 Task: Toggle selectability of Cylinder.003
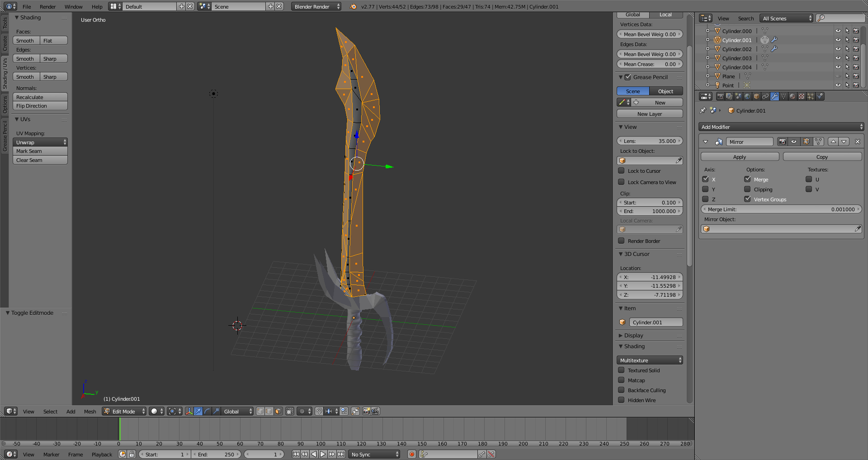coord(847,58)
